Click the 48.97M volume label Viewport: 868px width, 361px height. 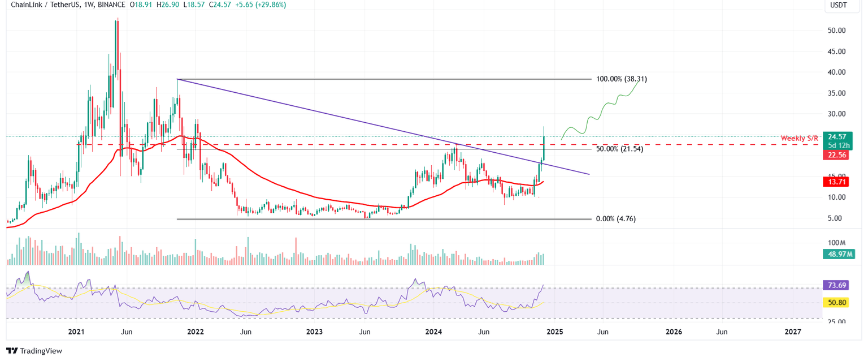click(839, 255)
